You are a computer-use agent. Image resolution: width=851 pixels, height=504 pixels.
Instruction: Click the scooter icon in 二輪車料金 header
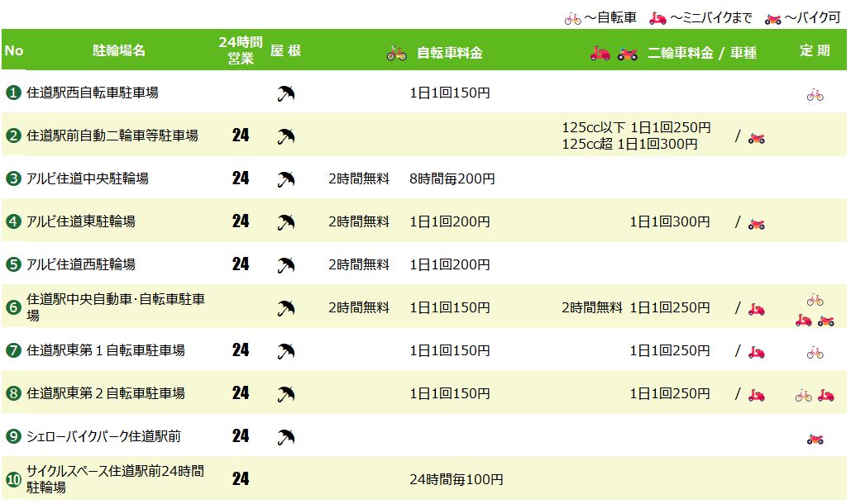point(600,53)
